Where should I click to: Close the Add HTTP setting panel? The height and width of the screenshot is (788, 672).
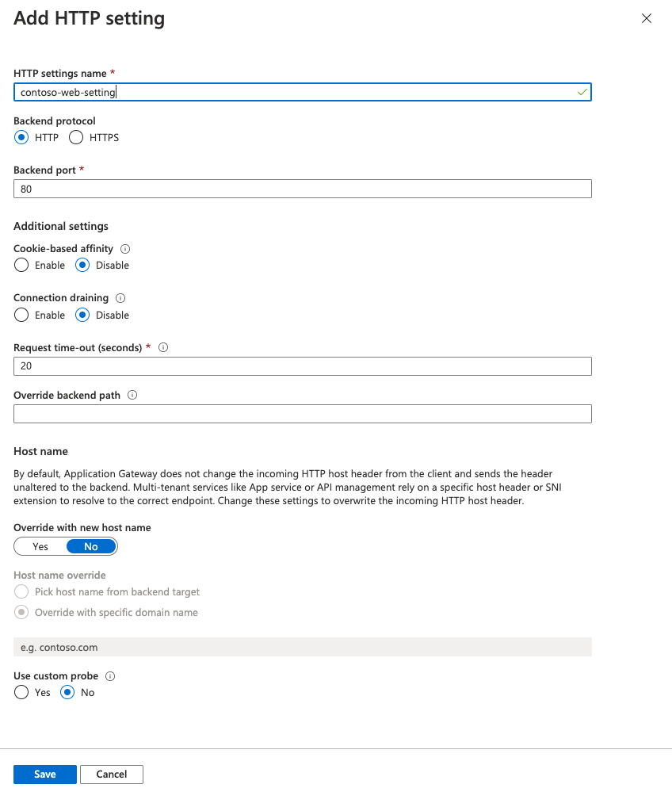(x=646, y=17)
